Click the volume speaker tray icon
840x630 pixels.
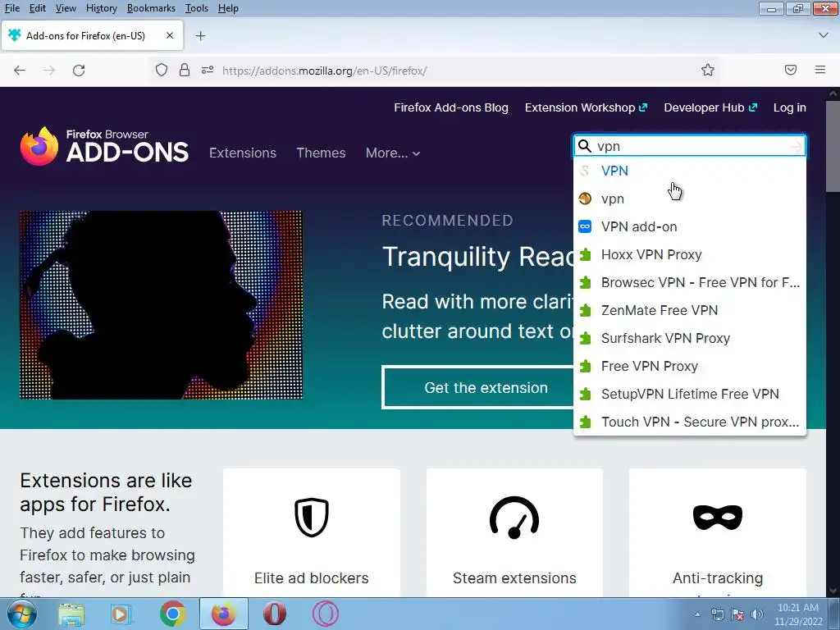tap(757, 614)
